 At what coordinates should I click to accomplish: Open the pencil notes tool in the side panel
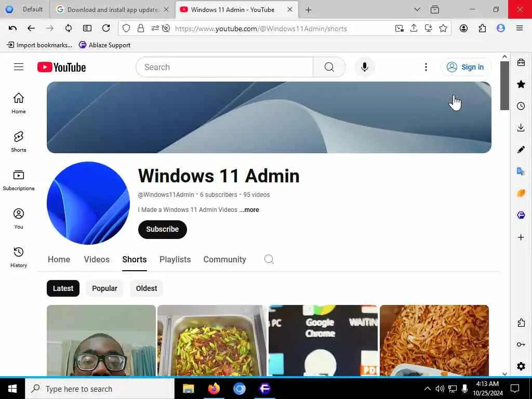click(x=521, y=150)
